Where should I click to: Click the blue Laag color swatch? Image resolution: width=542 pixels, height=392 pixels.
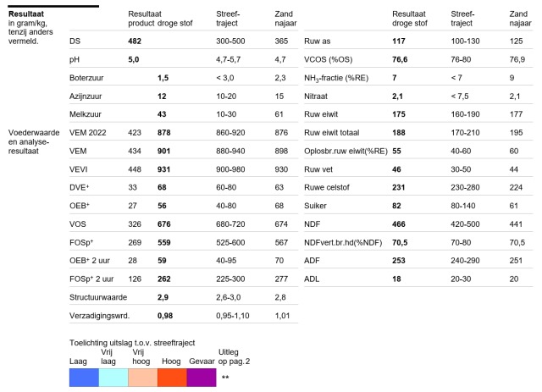[84, 377]
